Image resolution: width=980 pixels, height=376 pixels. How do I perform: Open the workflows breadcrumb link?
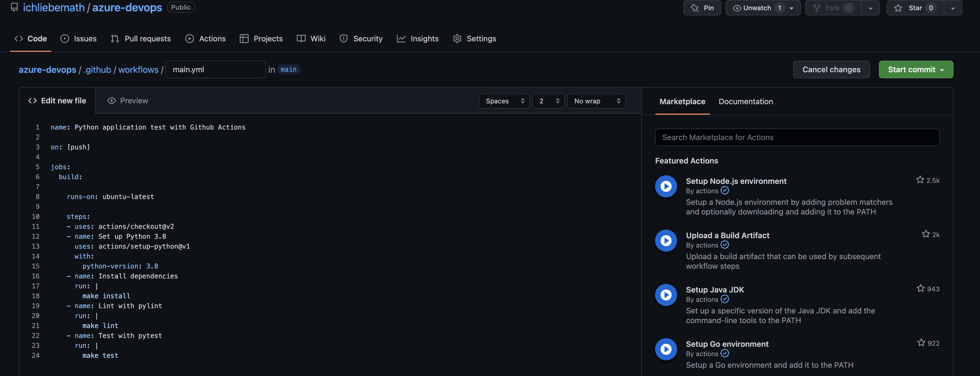(138, 69)
